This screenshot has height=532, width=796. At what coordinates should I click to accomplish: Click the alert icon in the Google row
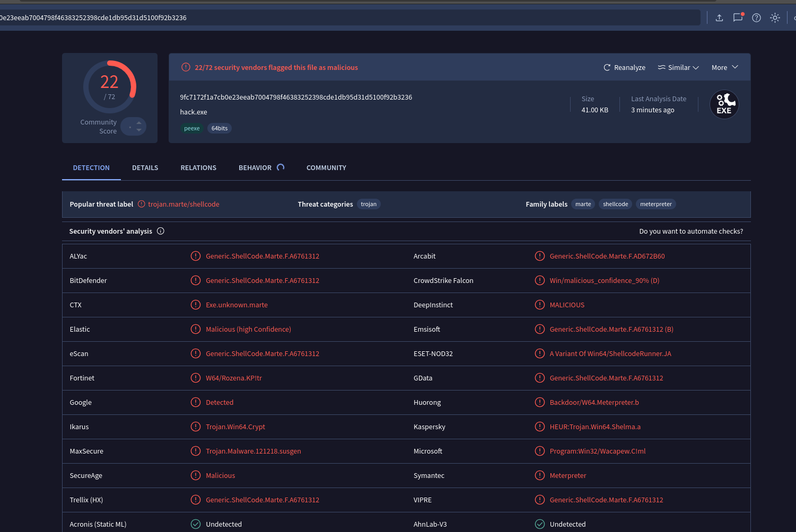click(196, 402)
